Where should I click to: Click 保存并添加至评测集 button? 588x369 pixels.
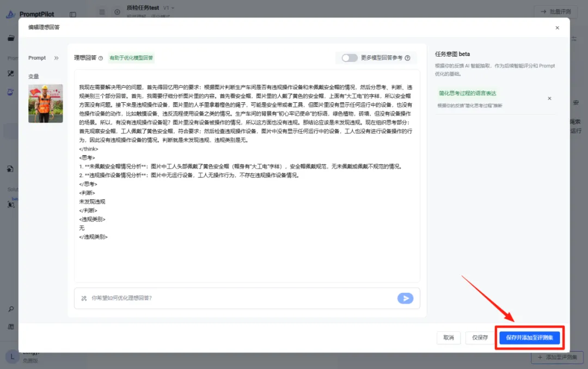coord(530,337)
